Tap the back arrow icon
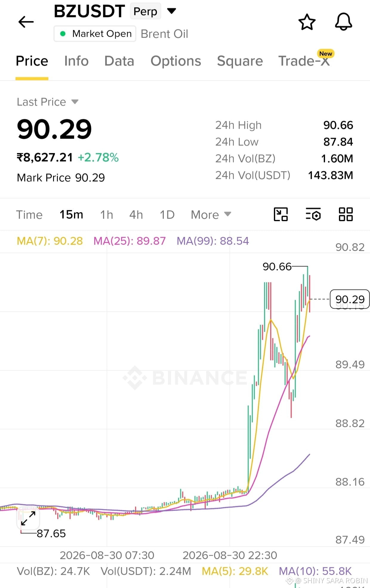Image resolution: width=370 pixels, height=588 pixels. pos(26,22)
